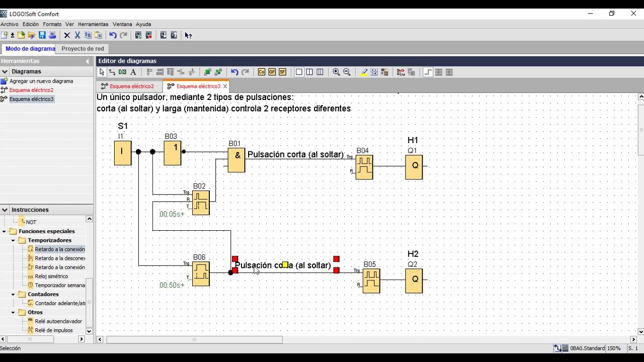Open the Archivo menu
This screenshot has width=644, height=362.
[x=9, y=24]
